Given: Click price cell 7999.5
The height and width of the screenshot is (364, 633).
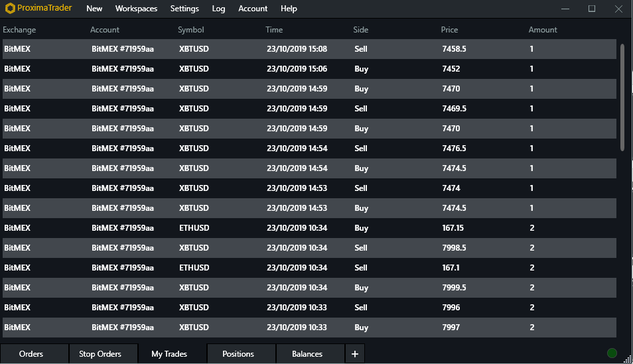Looking at the screenshot, I should [454, 288].
